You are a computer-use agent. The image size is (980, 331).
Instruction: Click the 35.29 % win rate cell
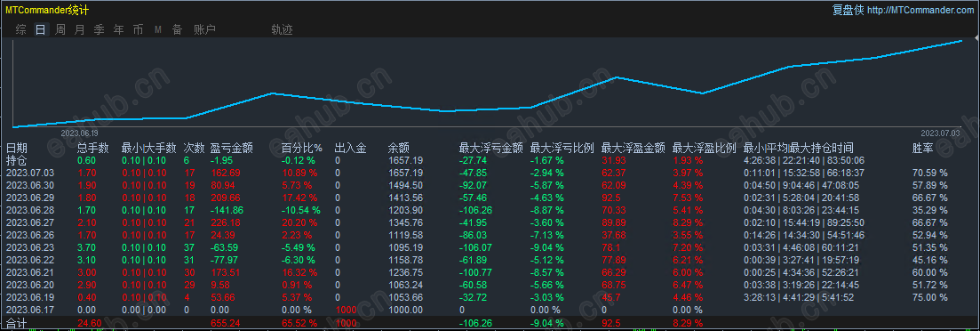(x=930, y=210)
